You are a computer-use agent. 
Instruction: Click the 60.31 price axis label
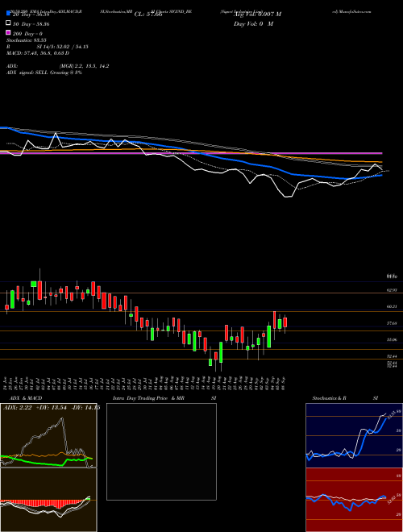[x=392, y=307]
